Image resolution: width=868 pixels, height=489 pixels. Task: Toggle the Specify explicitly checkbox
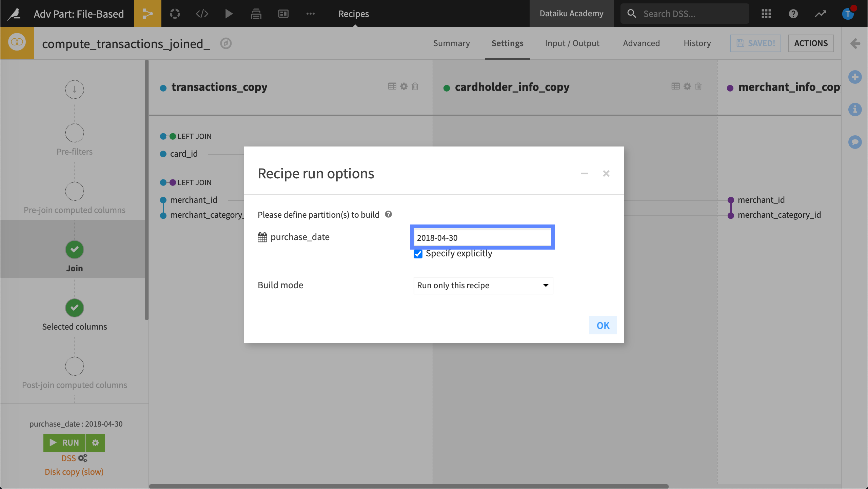coord(418,253)
